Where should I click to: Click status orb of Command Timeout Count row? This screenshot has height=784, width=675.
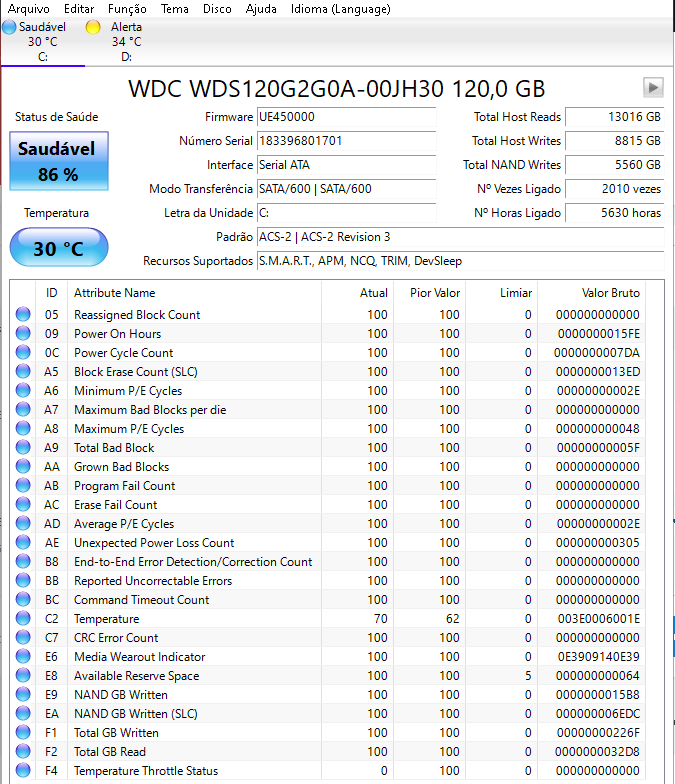23,599
